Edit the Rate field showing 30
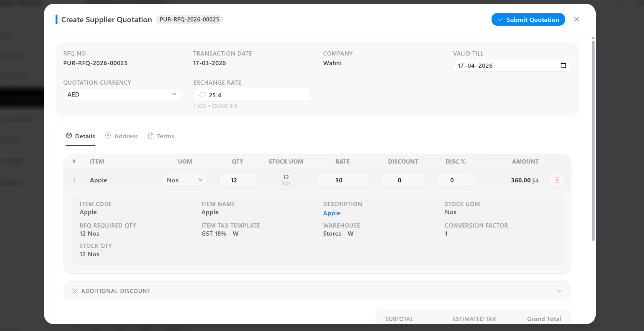644x331 pixels. (342, 180)
